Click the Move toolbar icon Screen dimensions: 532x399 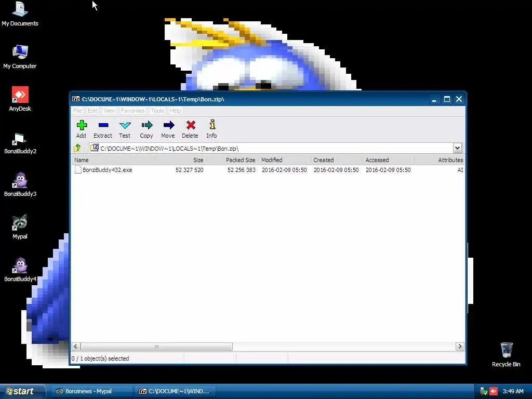(168, 125)
